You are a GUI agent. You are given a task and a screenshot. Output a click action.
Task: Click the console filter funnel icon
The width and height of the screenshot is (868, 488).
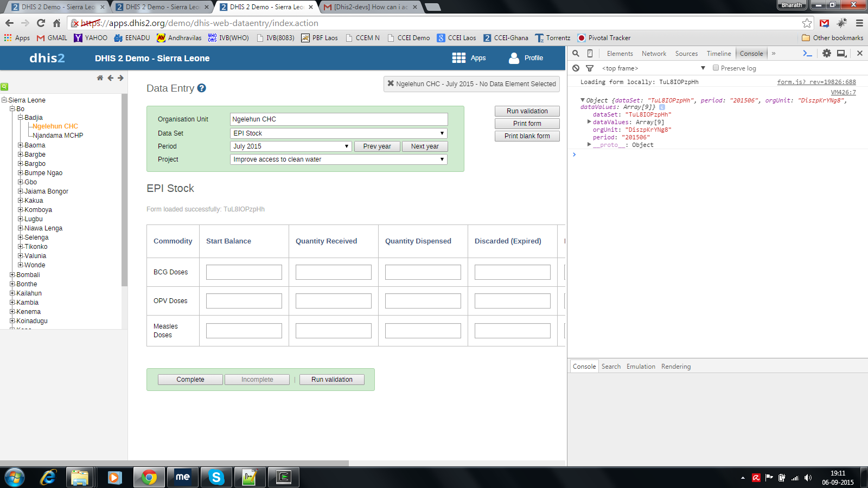pos(590,68)
